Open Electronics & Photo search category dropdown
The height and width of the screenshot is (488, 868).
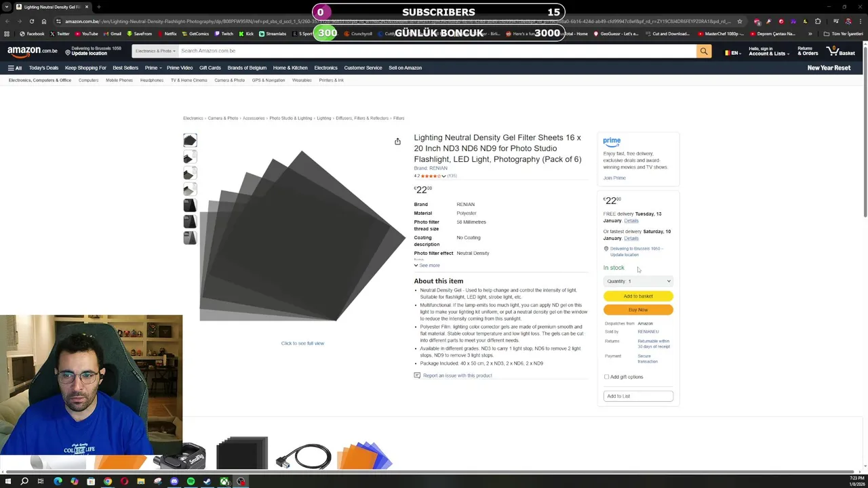(155, 51)
